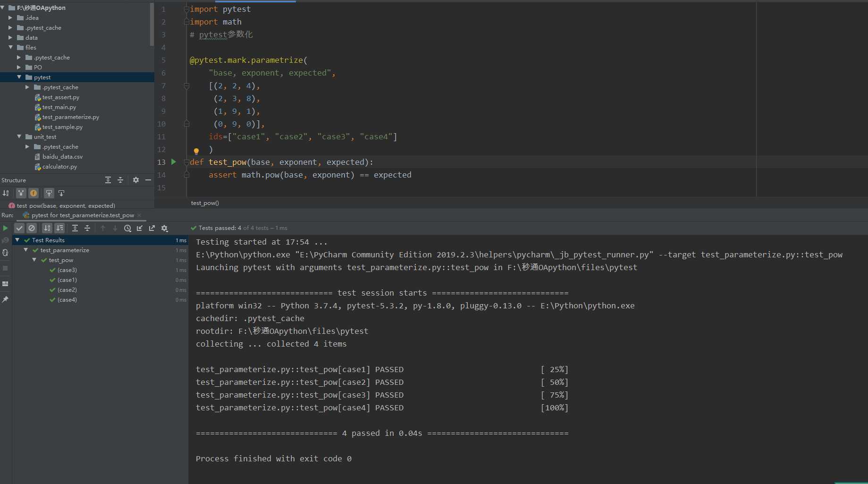Toggle Show Fields in the Structure toolbar
The image size is (868, 484).
click(34, 193)
